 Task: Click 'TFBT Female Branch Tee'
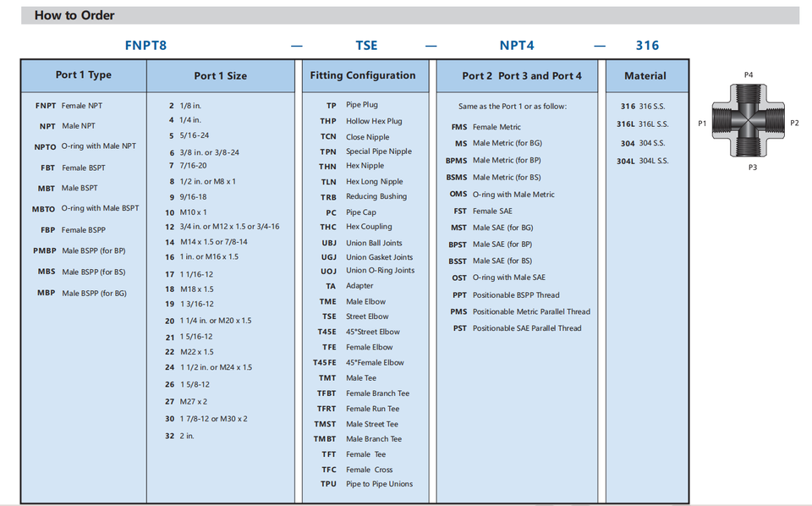(363, 393)
